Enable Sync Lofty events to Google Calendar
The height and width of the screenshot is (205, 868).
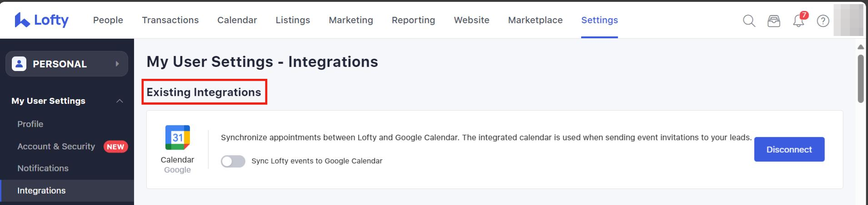pyautogui.click(x=233, y=161)
